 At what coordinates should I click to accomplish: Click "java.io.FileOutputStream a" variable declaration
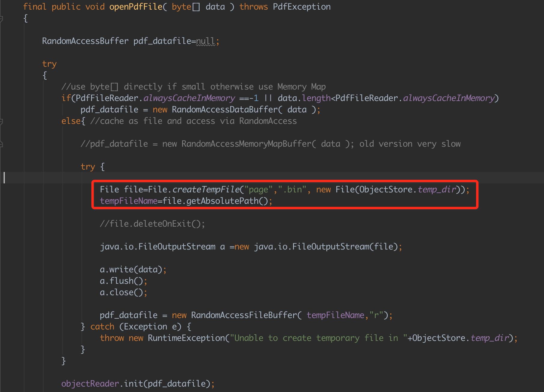pyautogui.click(x=162, y=247)
